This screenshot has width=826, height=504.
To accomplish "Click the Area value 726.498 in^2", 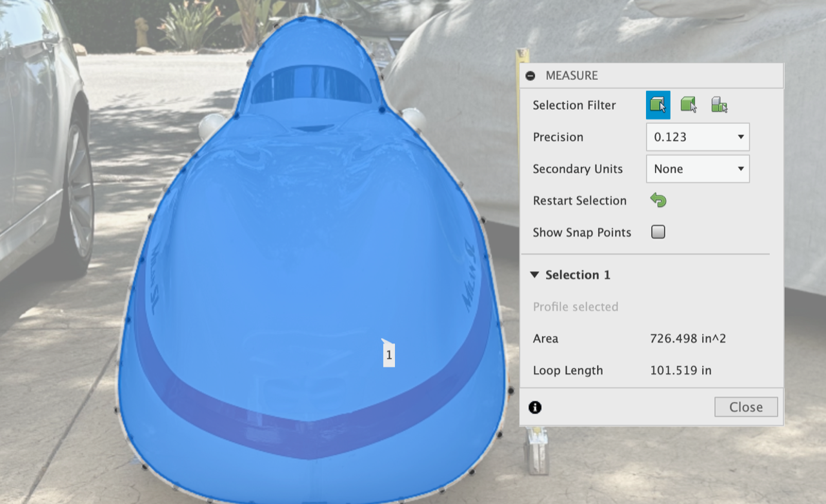I will click(687, 339).
